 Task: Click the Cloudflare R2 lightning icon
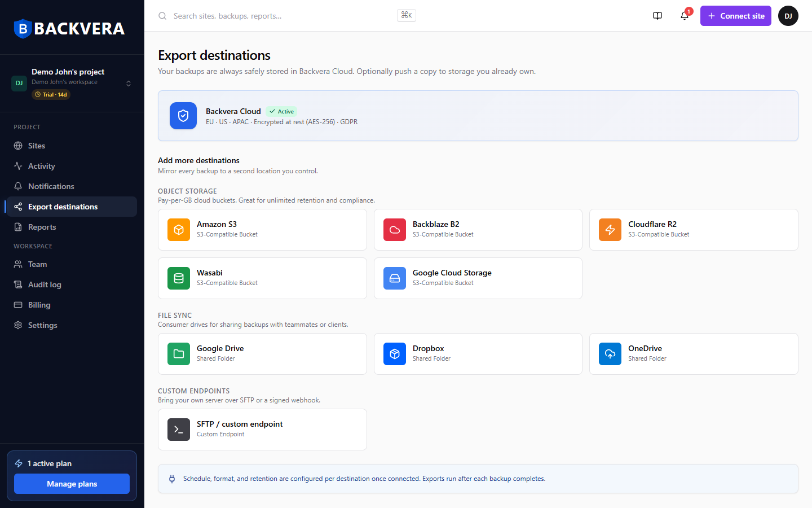[610, 230]
